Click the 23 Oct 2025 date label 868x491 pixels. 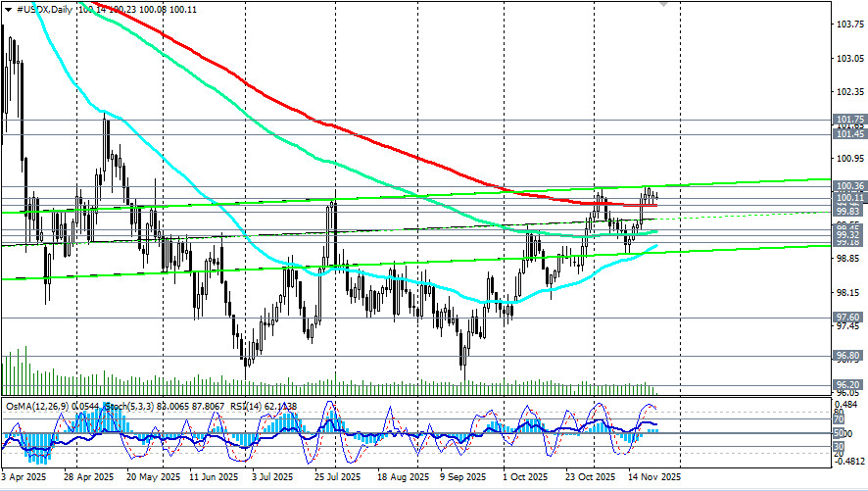[x=590, y=476]
